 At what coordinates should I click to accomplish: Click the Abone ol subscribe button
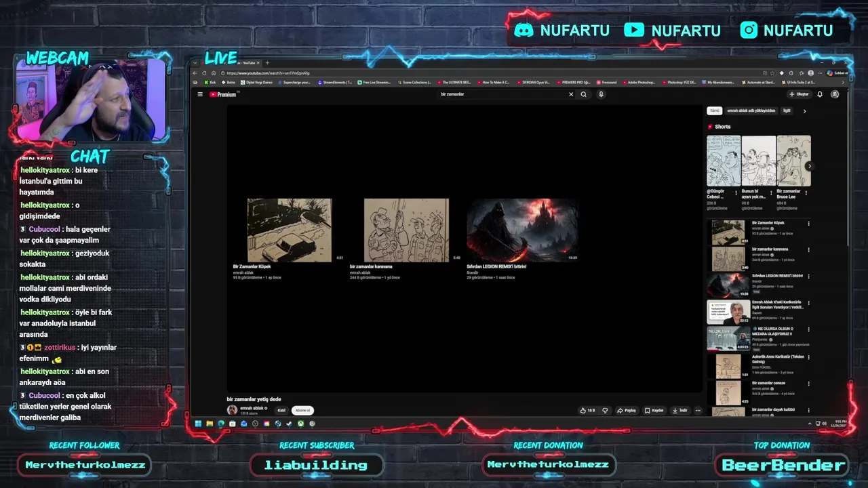point(302,410)
